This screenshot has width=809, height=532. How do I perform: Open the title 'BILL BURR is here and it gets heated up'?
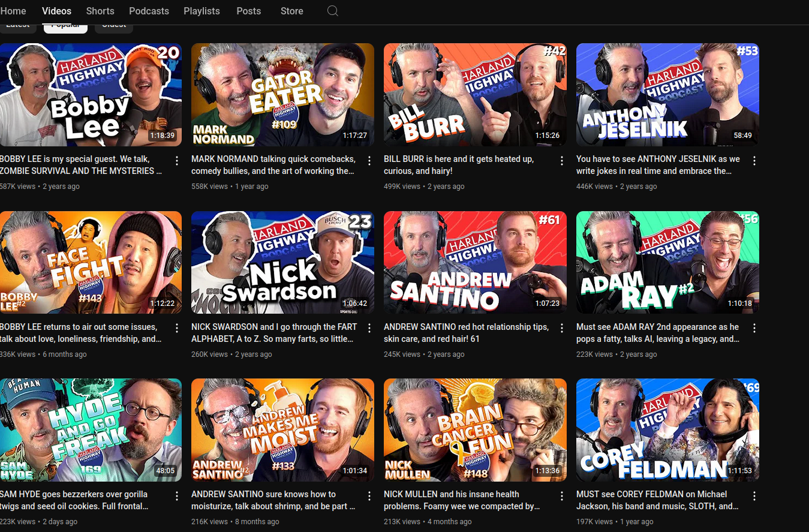pyautogui.click(x=459, y=165)
